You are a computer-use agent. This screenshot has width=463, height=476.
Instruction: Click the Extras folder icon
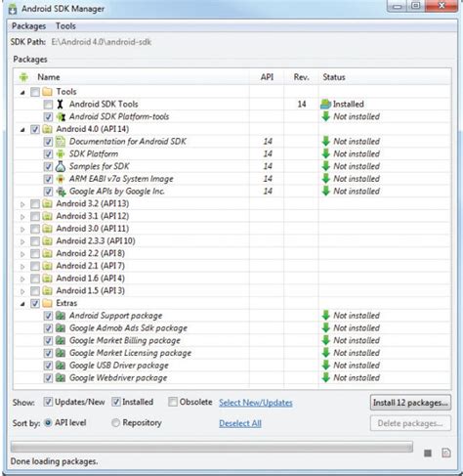(48, 303)
